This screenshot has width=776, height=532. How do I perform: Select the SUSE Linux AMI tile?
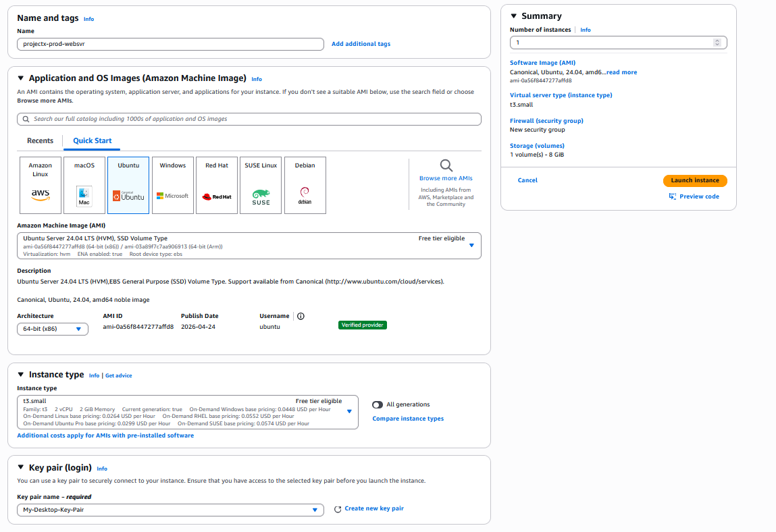[261, 185]
